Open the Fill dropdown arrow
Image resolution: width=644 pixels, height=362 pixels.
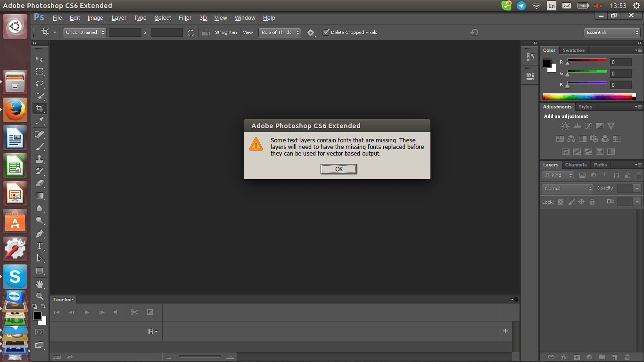637,202
